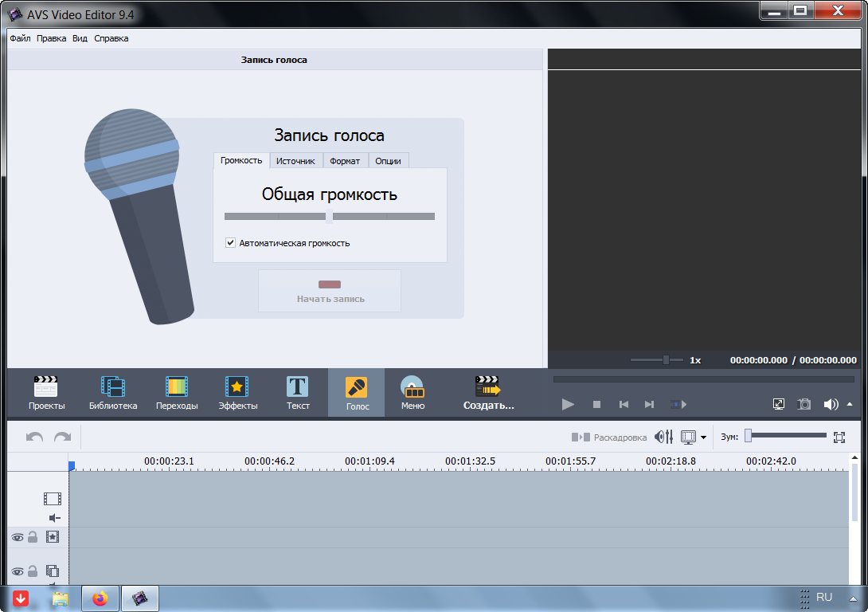Take a snapshot with camera icon
The image size is (868, 612).
tap(805, 404)
